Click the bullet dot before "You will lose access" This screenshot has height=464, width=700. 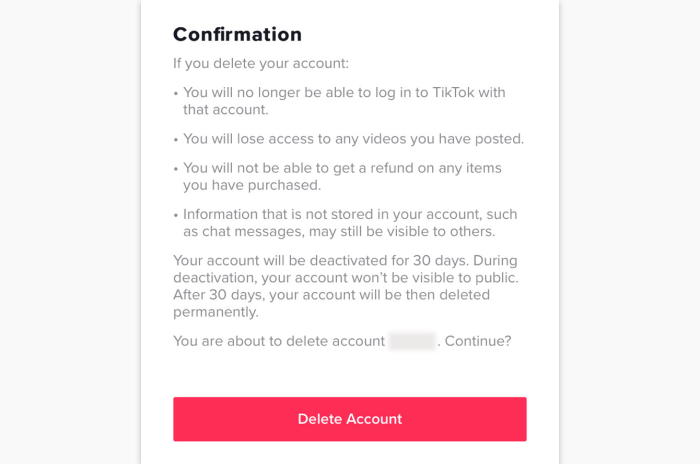click(176, 139)
